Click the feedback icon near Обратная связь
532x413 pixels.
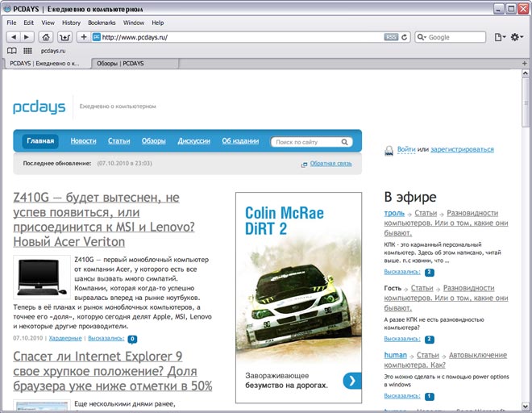coord(304,165)
